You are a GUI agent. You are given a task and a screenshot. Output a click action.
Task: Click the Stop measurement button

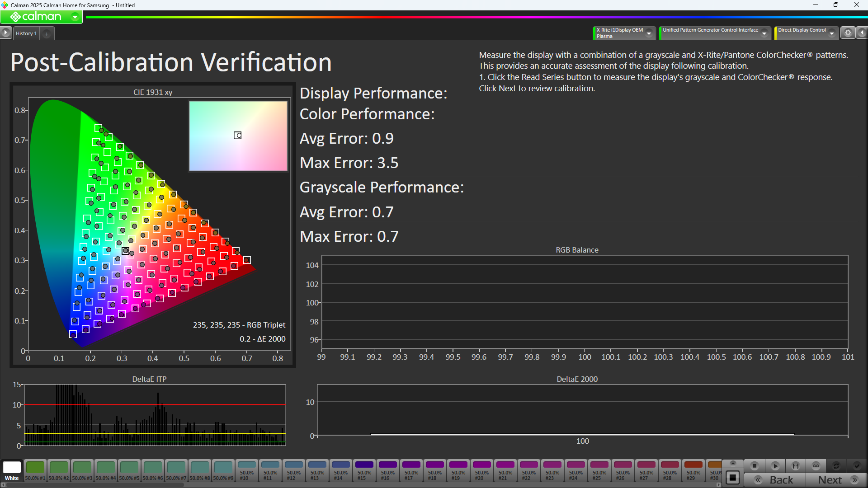point(754,465)
